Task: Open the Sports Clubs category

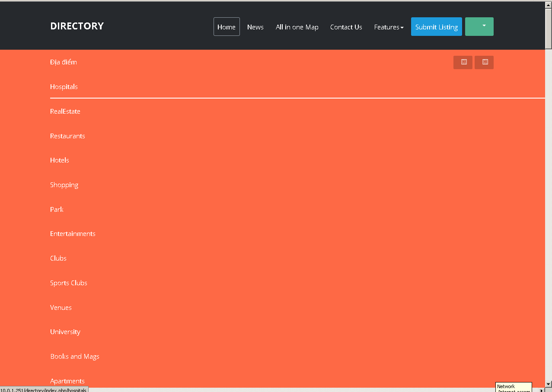Action: coord(69,283)
